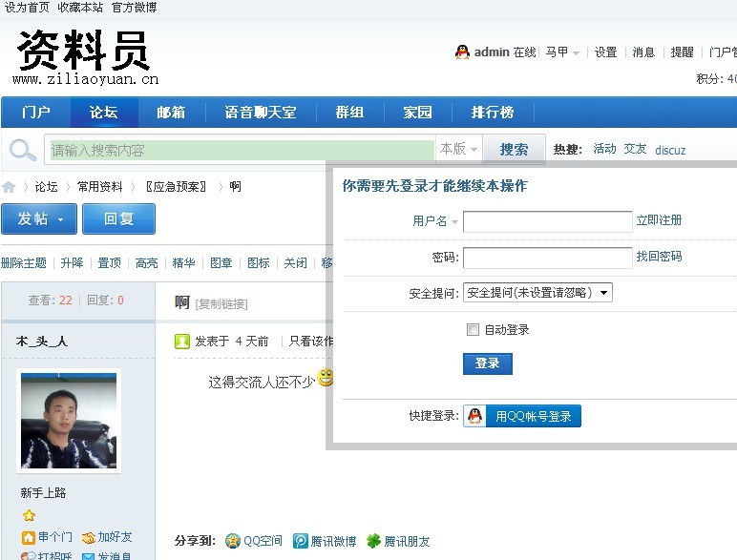Click the 置顶 moderation link
Image resolution: width=737 pixels, height=560 pixels.
tap(109, 263)
